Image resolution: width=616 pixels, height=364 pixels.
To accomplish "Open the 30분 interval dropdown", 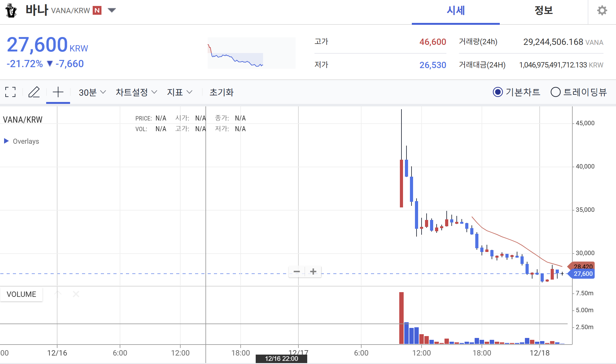I will [x=92, y=92].
